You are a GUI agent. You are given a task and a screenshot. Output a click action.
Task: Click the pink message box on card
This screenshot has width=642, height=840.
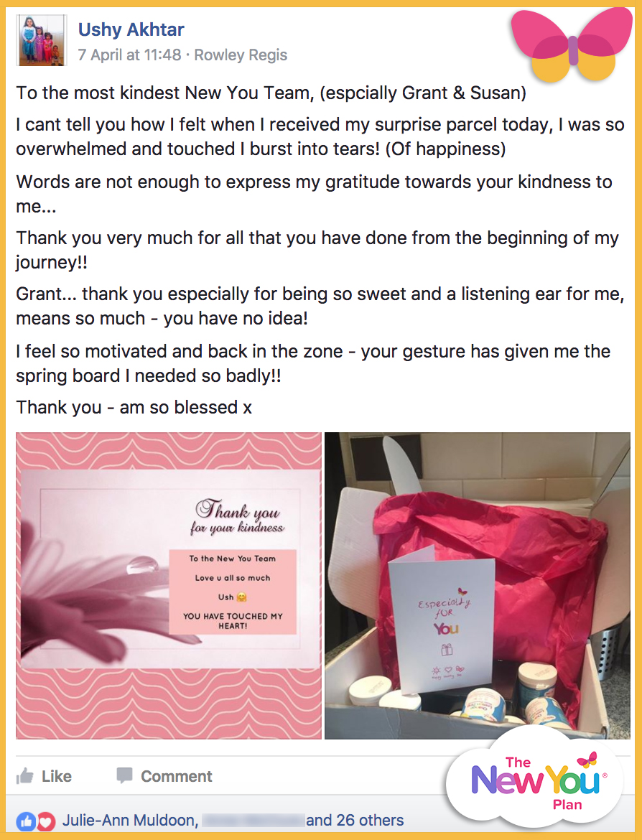pyautogui.click(x=233, y=592)
